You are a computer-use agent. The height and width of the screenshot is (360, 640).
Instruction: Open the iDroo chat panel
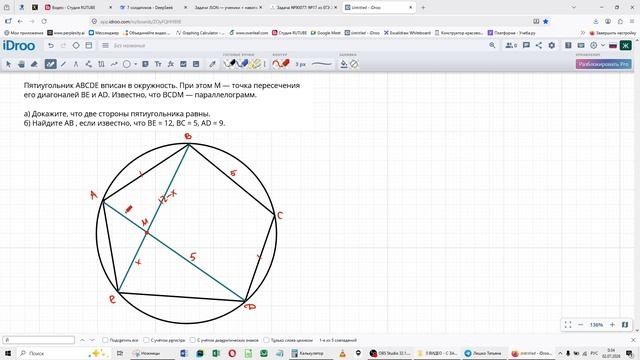coord(526,46)
